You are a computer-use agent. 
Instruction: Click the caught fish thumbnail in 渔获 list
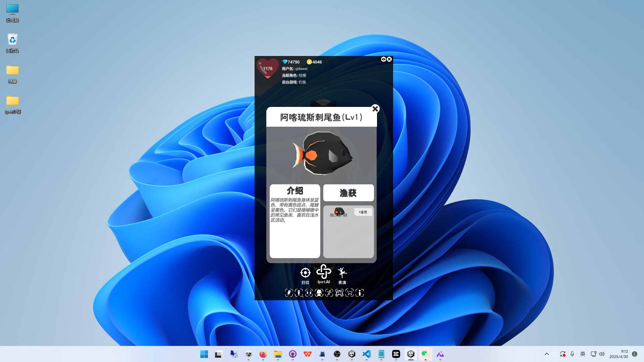tap(339, 212)
